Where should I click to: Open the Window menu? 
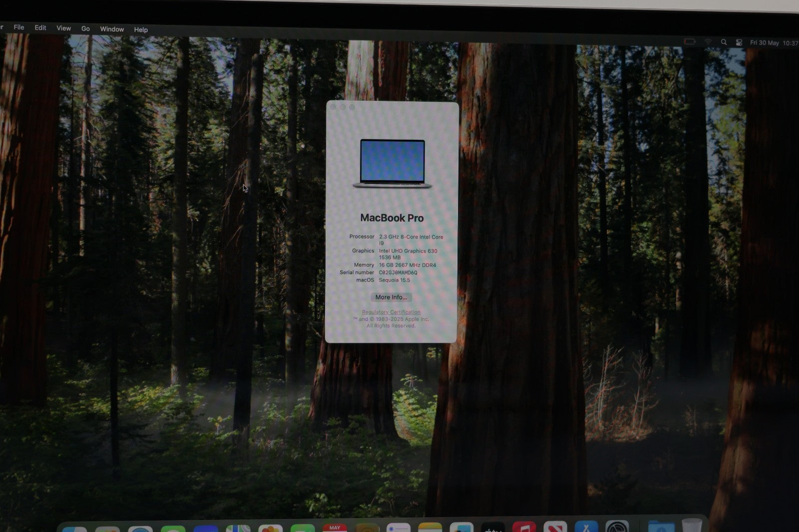pyautogui.click(x=112, y=29)
